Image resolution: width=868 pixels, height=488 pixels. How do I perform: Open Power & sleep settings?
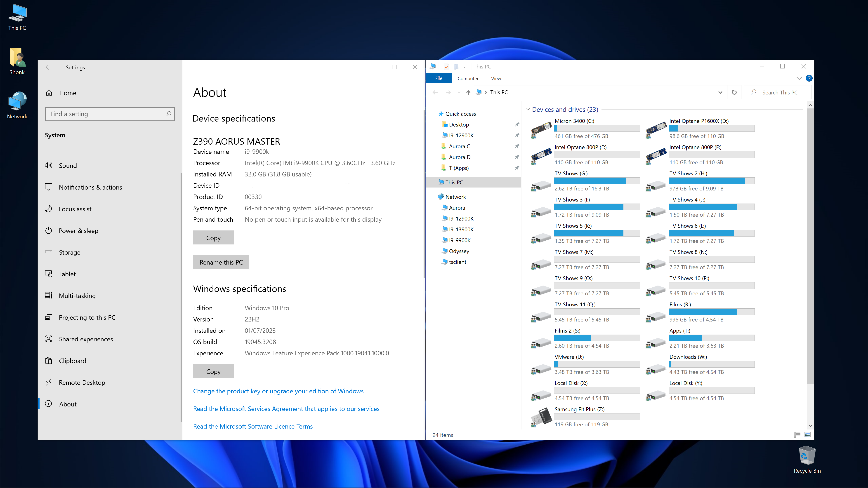[110, 231]
